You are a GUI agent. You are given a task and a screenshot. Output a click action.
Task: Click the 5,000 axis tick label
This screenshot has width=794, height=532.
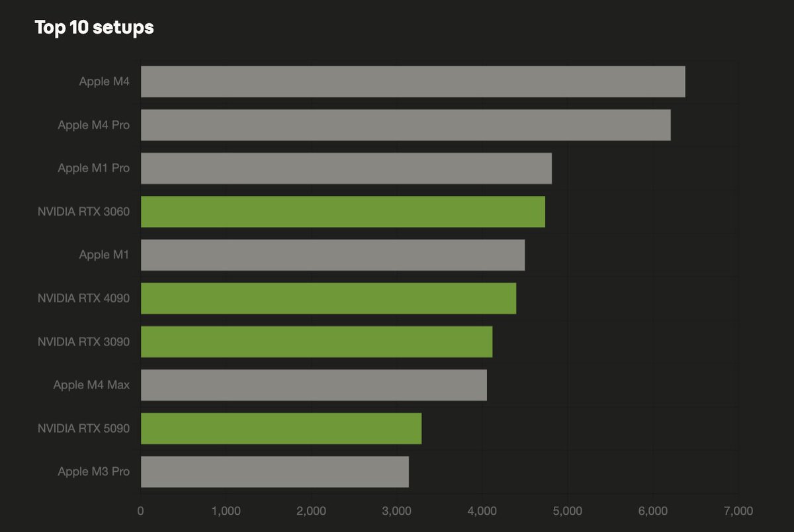567,511
